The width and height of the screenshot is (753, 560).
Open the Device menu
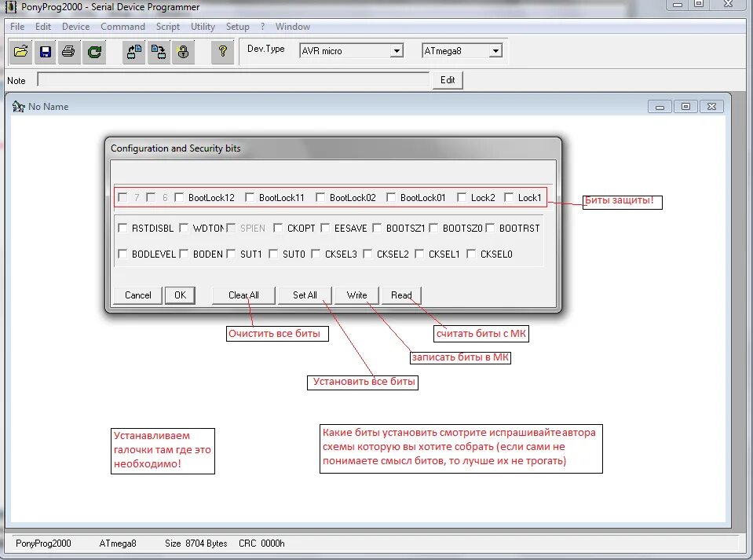click(76, 27)
